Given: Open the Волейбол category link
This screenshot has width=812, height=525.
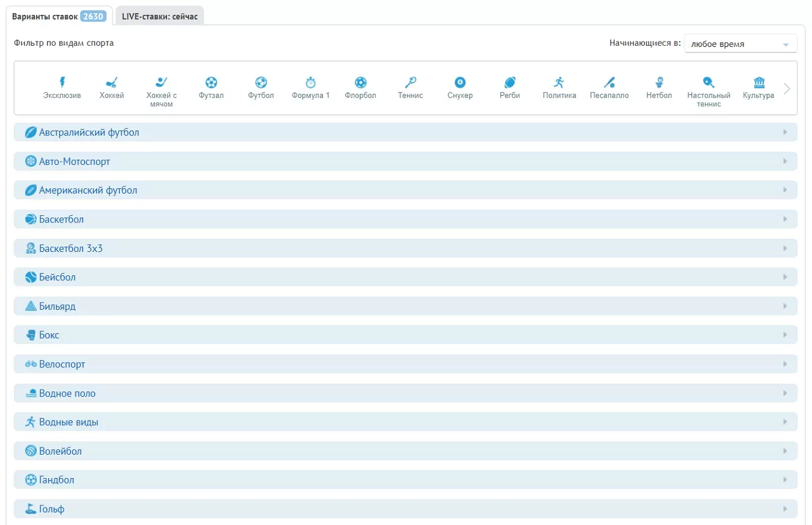Looking at the screenshot, I should [60, 451].
